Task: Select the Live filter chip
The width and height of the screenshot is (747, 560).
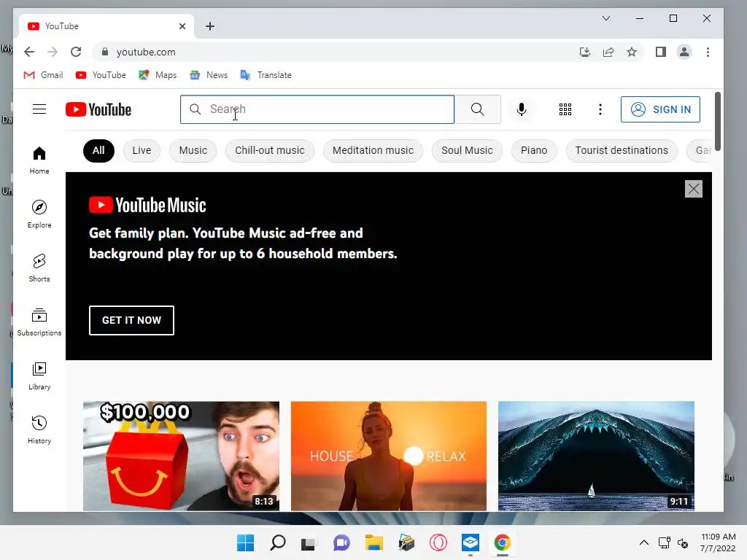Action: pos(142,150)
